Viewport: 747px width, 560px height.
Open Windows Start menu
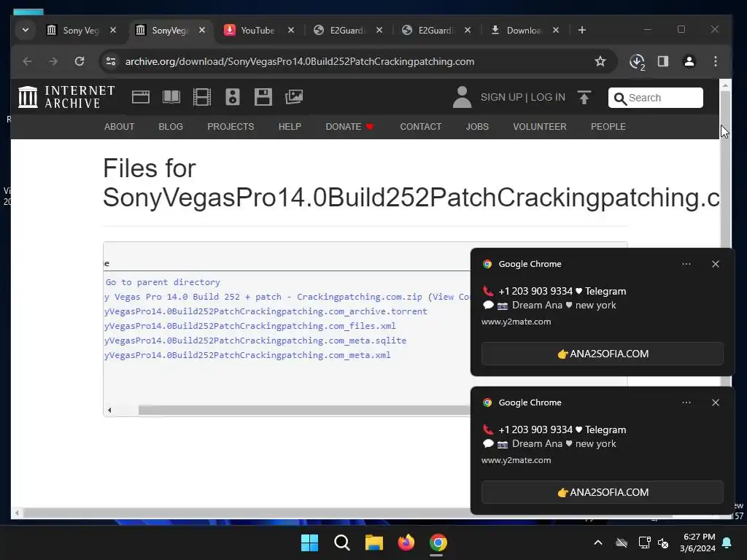(x=309, y=542)
